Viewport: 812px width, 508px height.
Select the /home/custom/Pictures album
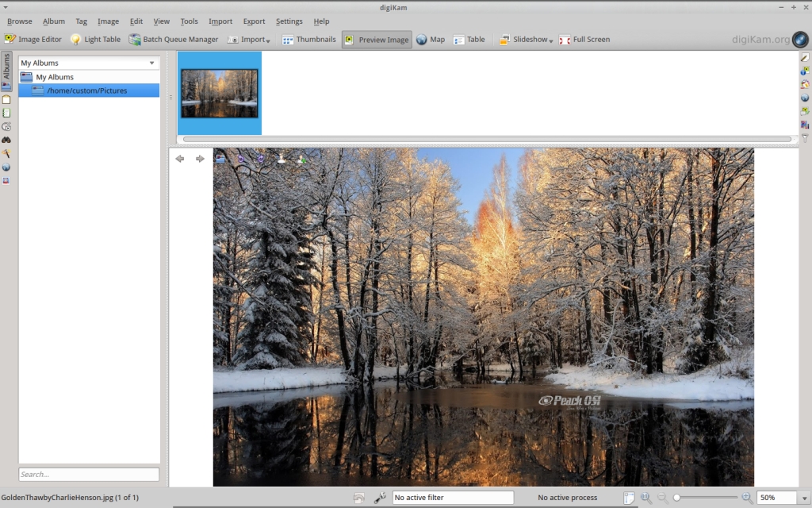(86, 90)
